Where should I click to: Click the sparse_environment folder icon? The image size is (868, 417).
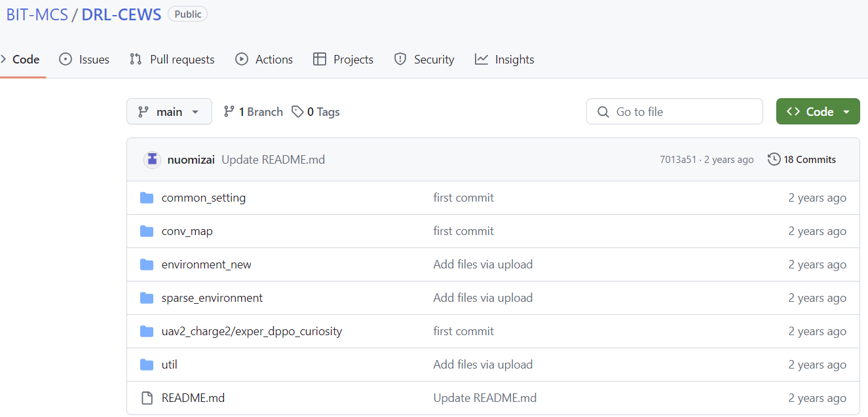pos(147,298)
